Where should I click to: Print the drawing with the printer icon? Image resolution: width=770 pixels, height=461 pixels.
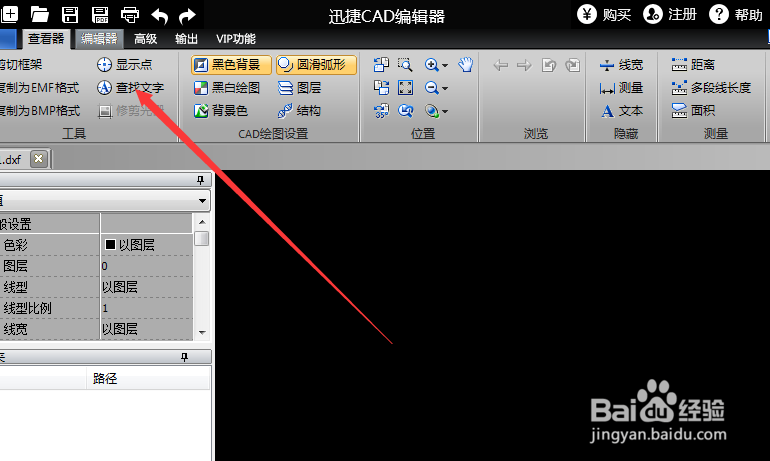[130, 15]
